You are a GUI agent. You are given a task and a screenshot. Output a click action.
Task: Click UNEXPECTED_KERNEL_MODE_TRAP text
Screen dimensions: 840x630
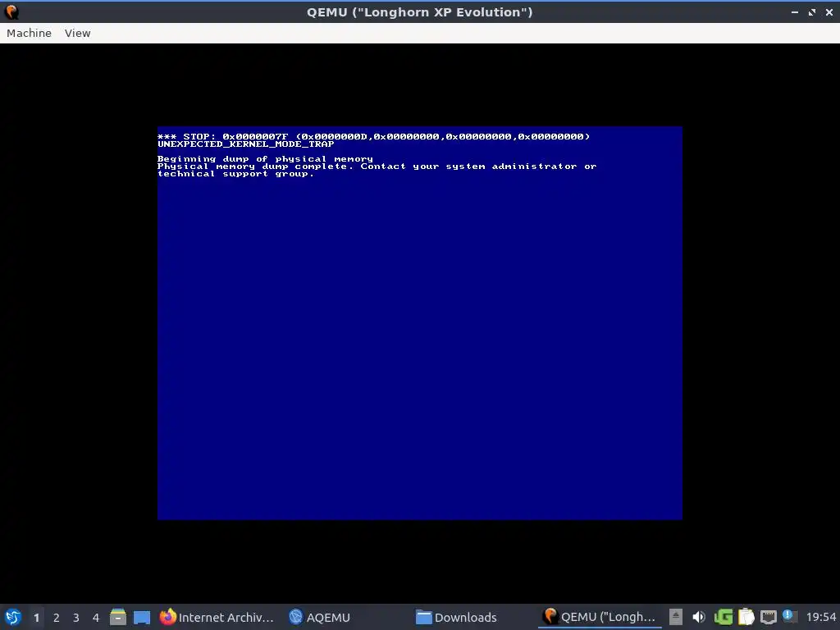point(246,144)
